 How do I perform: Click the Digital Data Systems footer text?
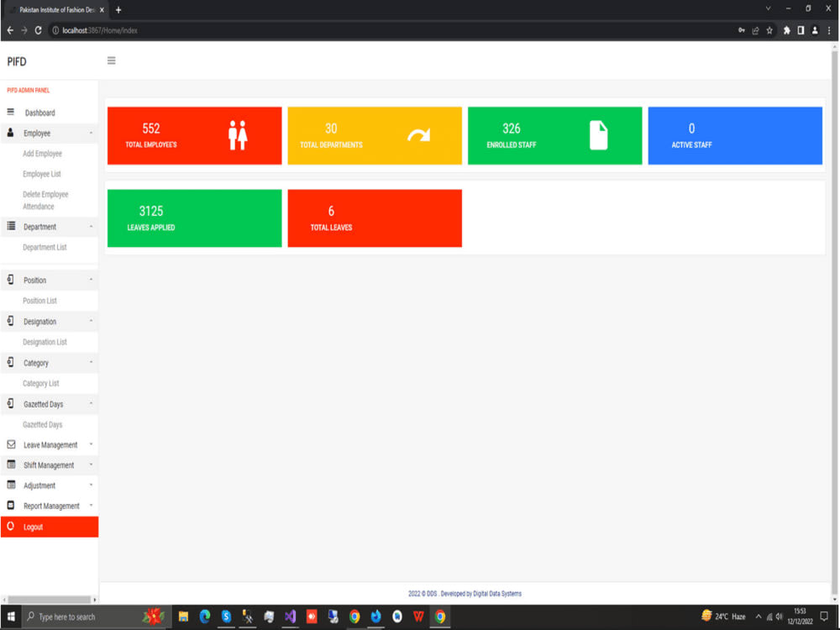[497, 594]
